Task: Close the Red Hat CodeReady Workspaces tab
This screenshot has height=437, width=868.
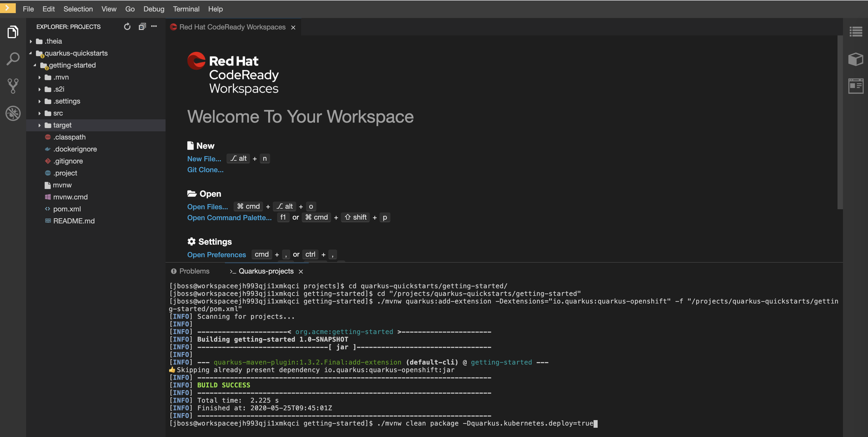Action: click(x=293, y=27)
